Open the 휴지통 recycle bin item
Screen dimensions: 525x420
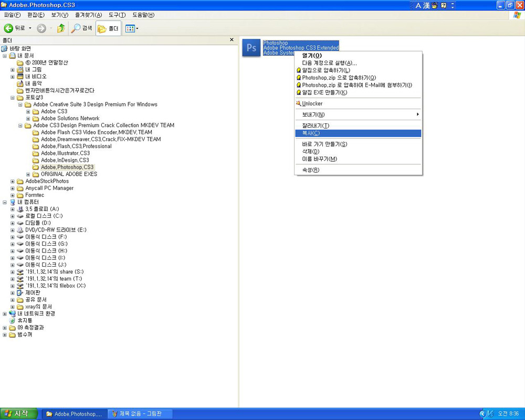point(25,321)
